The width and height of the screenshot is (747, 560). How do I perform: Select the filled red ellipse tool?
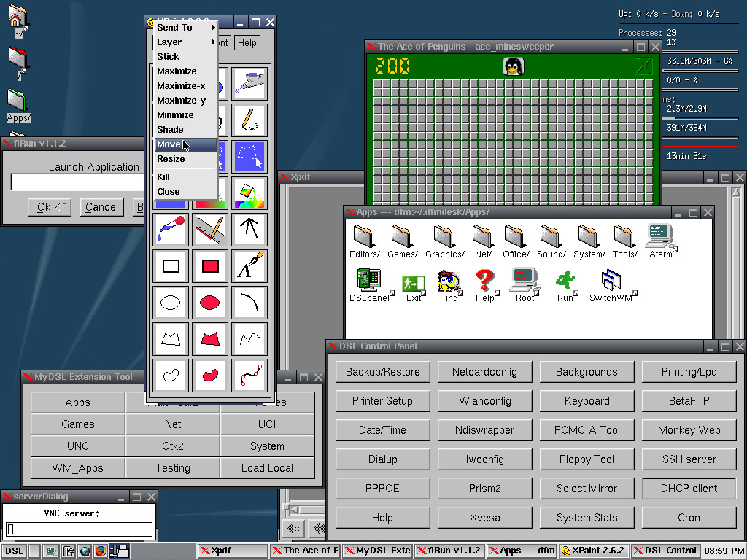[x=210, y=303]
